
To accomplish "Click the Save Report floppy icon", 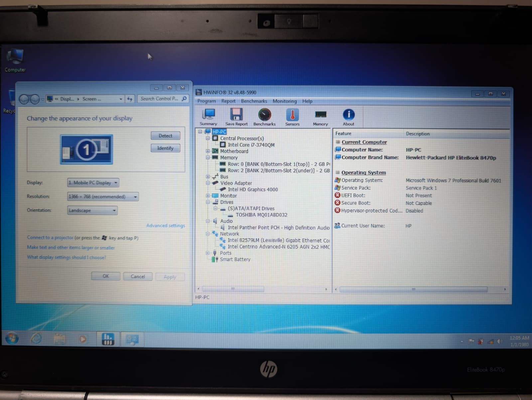I will [236, 117].
